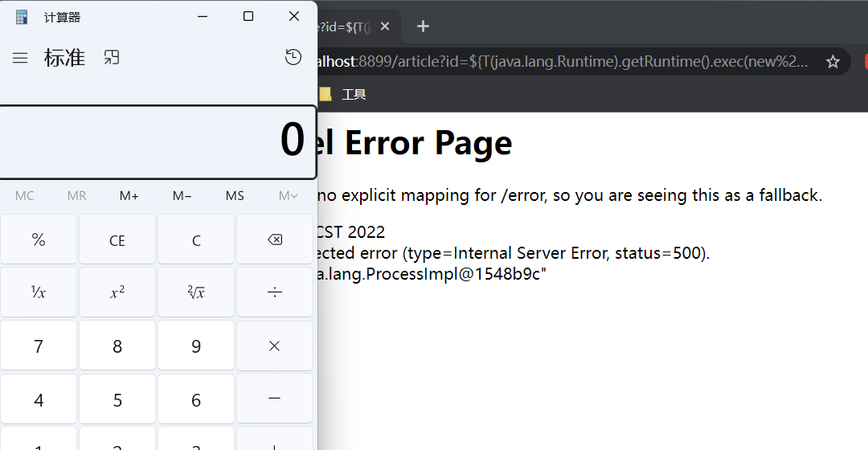This screenshot has height=450, width=868.
Task: Click the 标准 mode label in calculator
Action: 64,58
